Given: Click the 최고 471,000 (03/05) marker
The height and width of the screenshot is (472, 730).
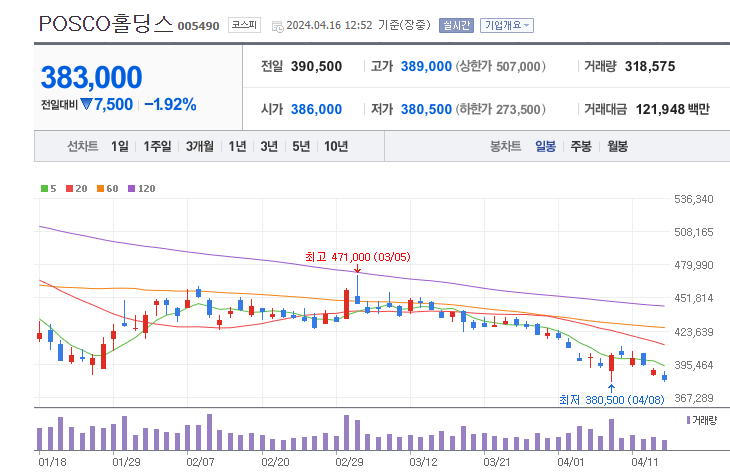Looking at the screenshot, I should 358,257.
